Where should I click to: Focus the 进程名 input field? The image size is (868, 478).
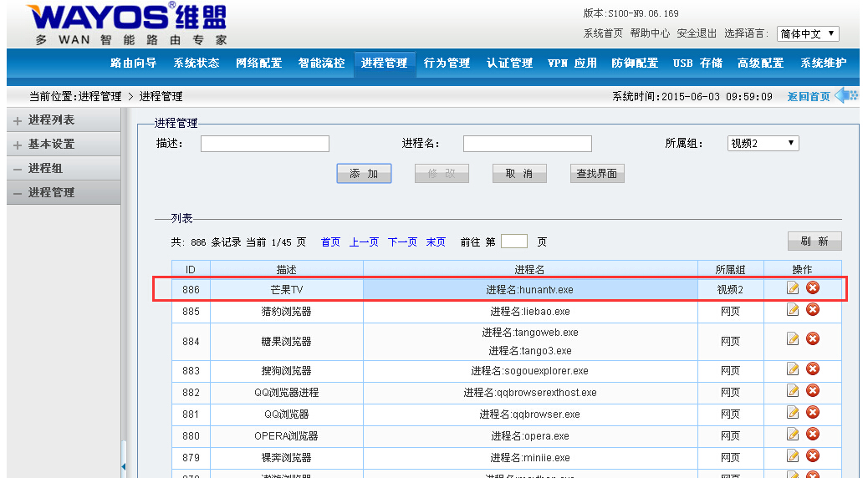point(527,144)
